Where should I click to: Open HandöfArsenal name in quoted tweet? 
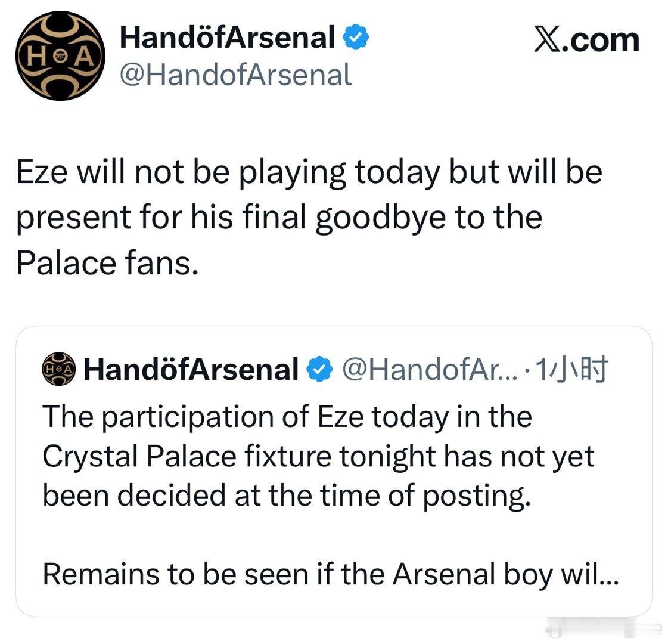[x=191, y=369]
